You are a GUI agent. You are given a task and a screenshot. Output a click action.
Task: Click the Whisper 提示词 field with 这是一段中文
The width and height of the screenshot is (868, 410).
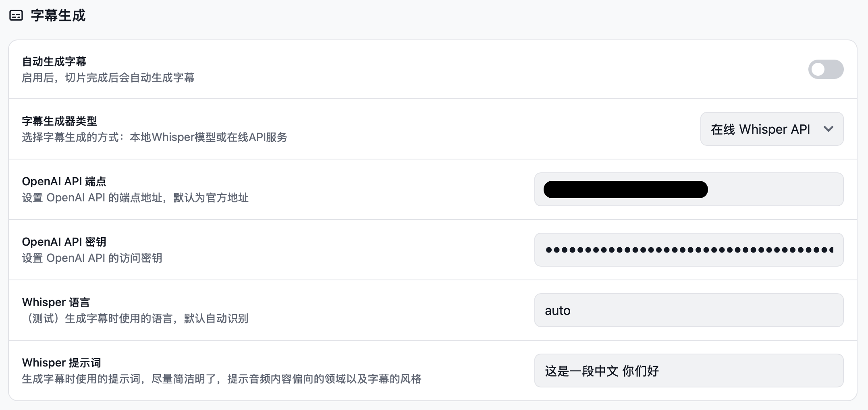(689, 371)
